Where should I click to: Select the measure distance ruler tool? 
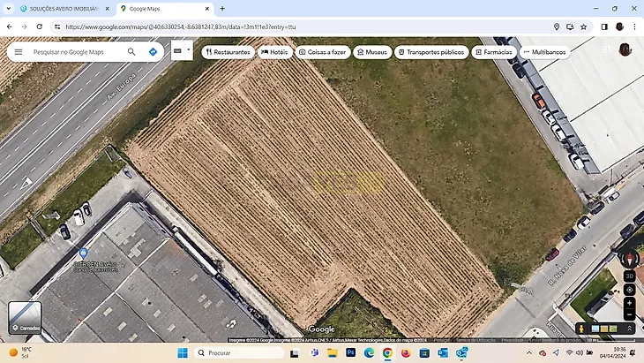(177, 51)
